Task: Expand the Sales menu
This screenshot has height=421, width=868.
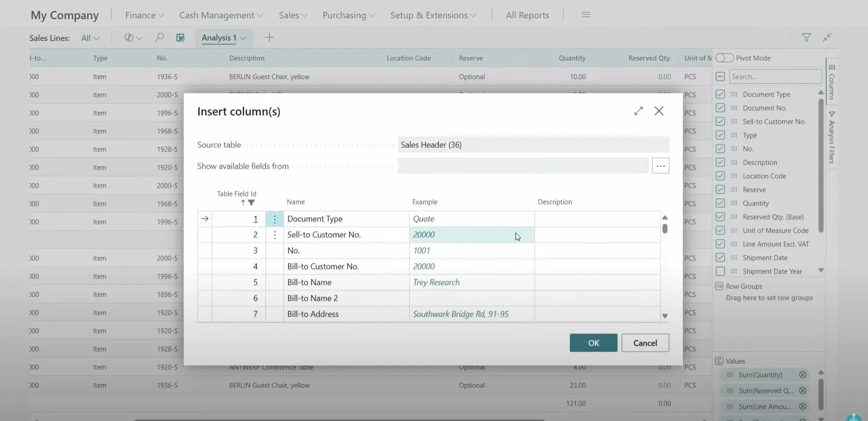Action: click(293, 15)
